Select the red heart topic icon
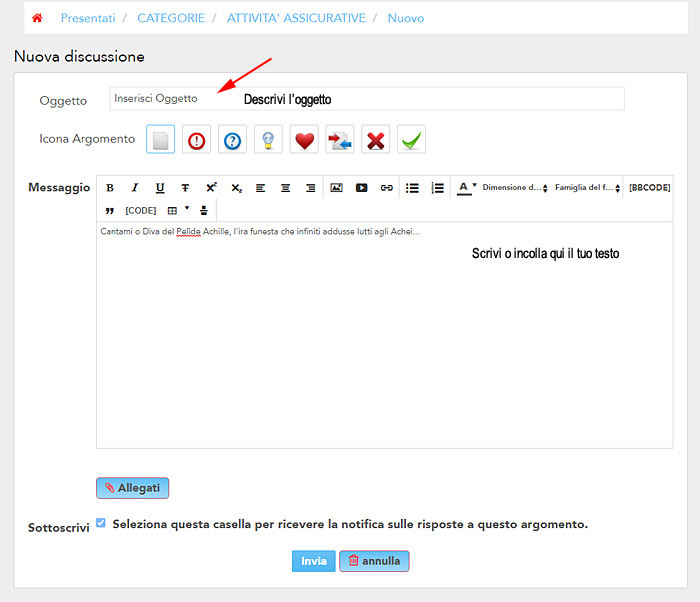700x602 pixels. coord(304,140)
